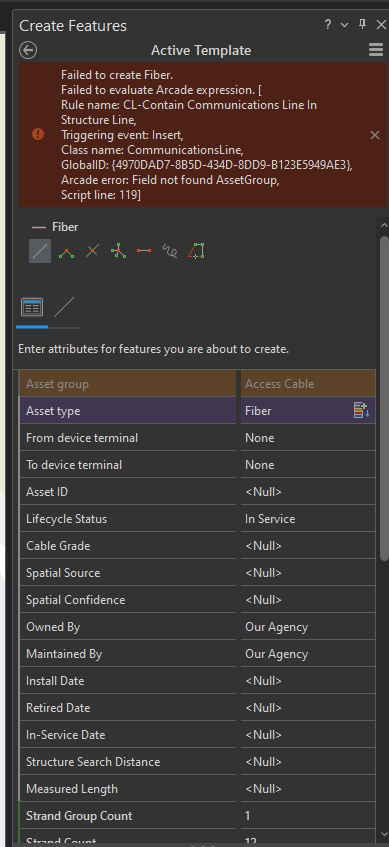Select the Freehand (Stream) line tool
389x847 pixels.
coord(170,251)
